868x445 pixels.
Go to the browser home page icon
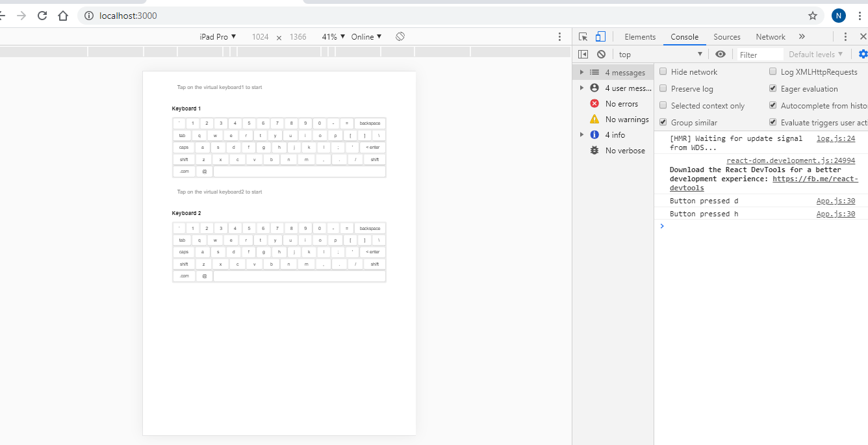[63, 16]
